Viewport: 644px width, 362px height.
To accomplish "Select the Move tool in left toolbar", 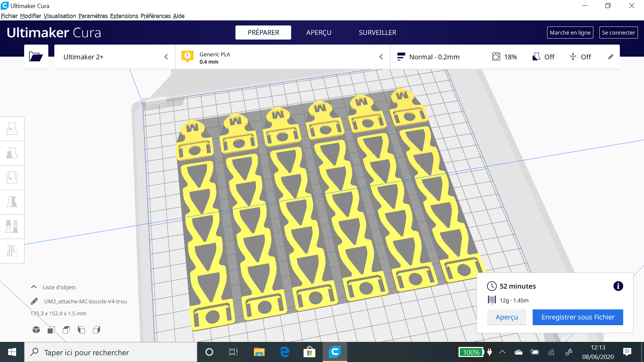I will click(12, 129).
